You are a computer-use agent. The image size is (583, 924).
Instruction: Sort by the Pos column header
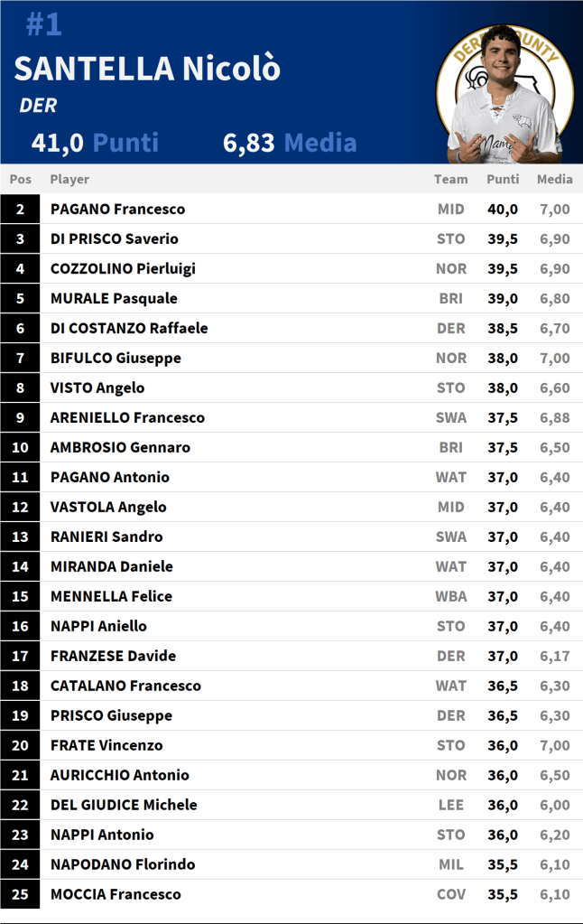20,179
